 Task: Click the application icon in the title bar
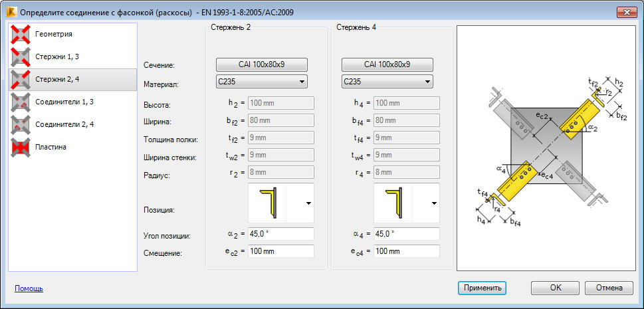[13, 13]
